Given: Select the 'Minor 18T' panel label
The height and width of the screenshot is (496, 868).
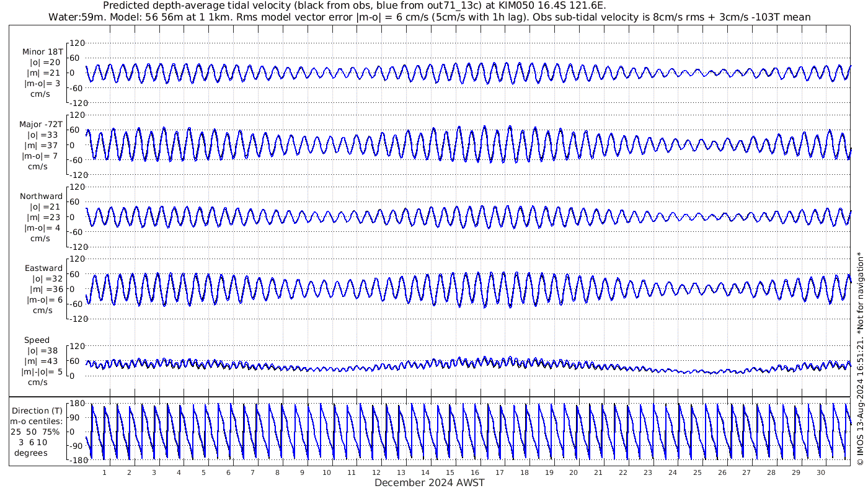Looking at the screenshot, I should click(42, 51).
